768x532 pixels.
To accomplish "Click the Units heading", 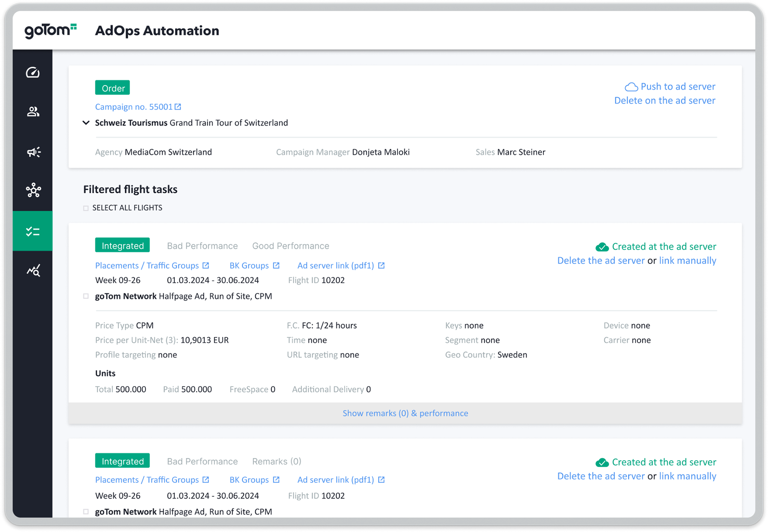I will 105,373.
